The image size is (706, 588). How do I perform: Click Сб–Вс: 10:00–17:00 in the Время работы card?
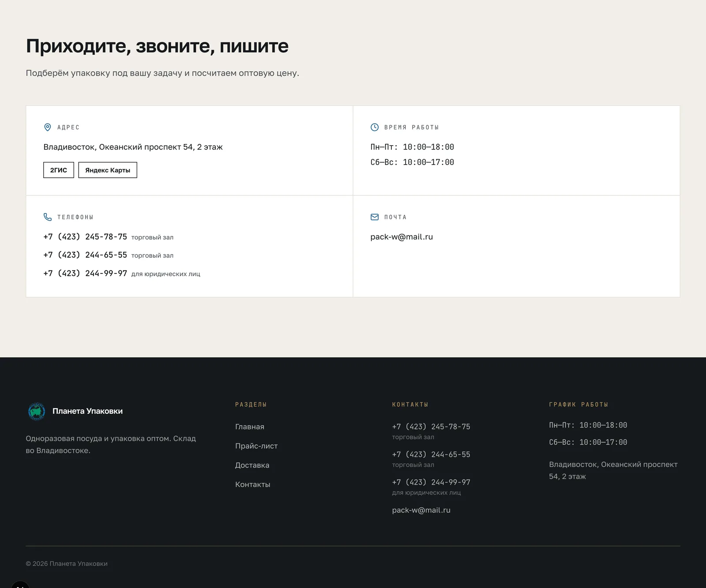(x=412, y=162)
